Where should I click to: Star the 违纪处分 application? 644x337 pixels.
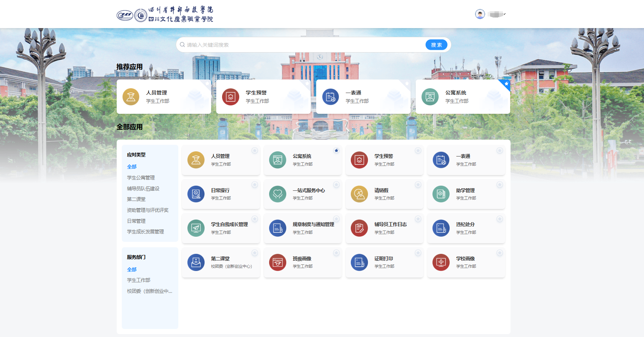500,219
